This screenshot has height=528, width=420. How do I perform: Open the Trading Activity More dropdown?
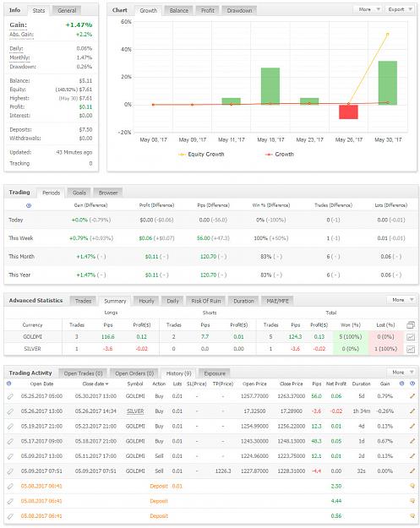click(401, 372)
